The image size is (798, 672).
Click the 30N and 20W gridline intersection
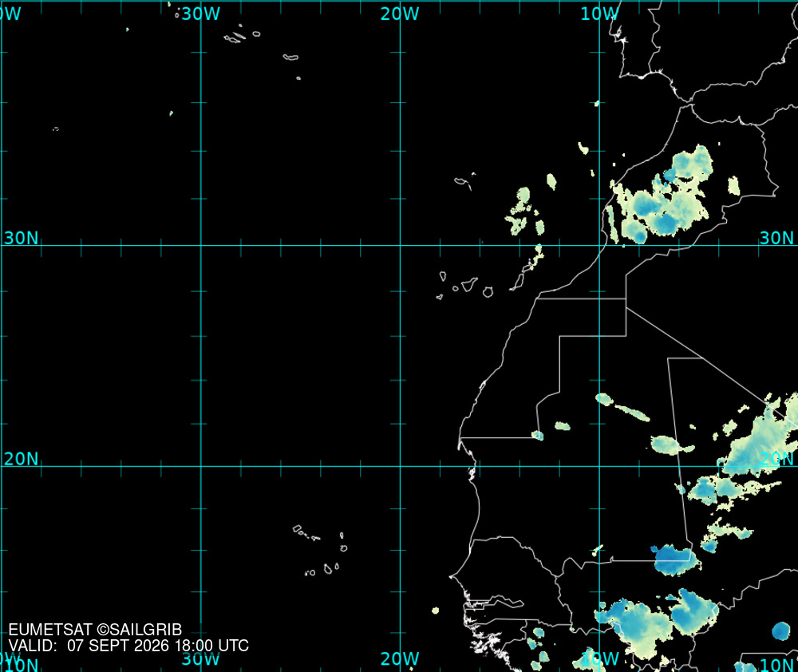[x=400, y=245]
